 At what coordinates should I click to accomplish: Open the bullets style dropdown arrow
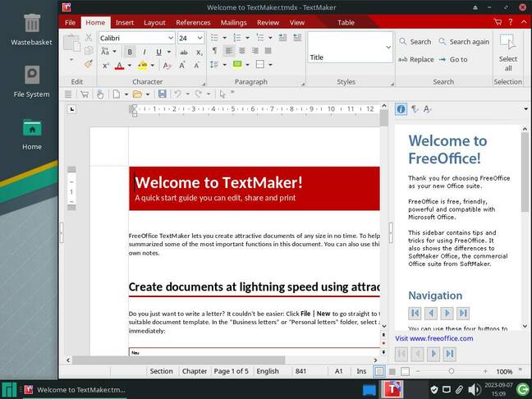tap(224, 37)
